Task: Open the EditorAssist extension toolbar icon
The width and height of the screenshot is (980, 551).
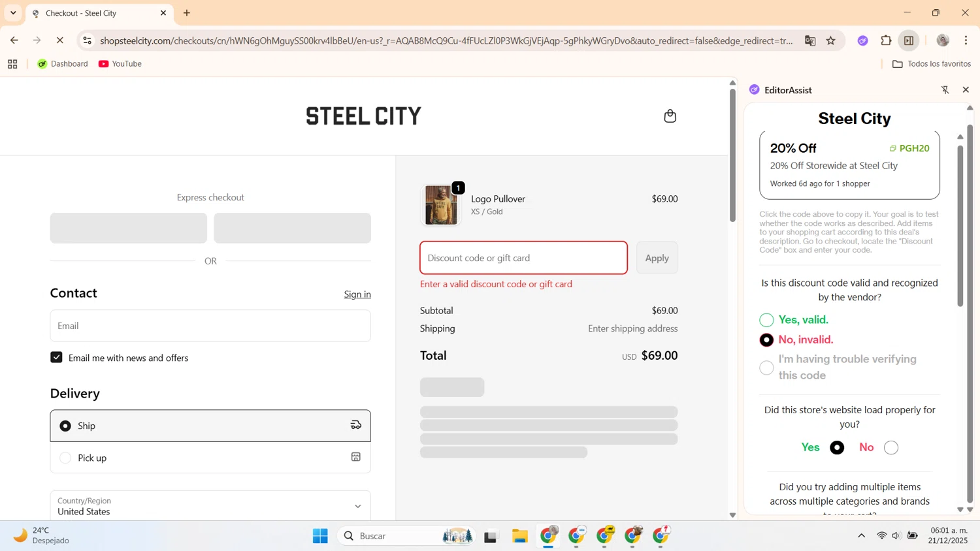Action: [x=863, y=40]
